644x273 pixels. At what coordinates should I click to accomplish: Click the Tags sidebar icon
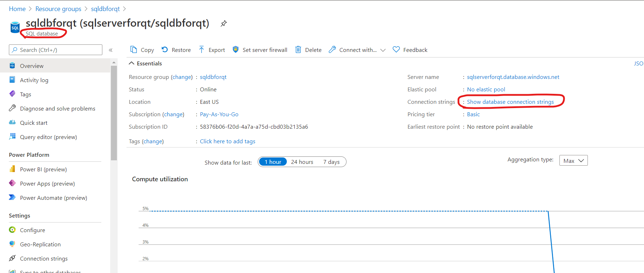click(12, 94)
